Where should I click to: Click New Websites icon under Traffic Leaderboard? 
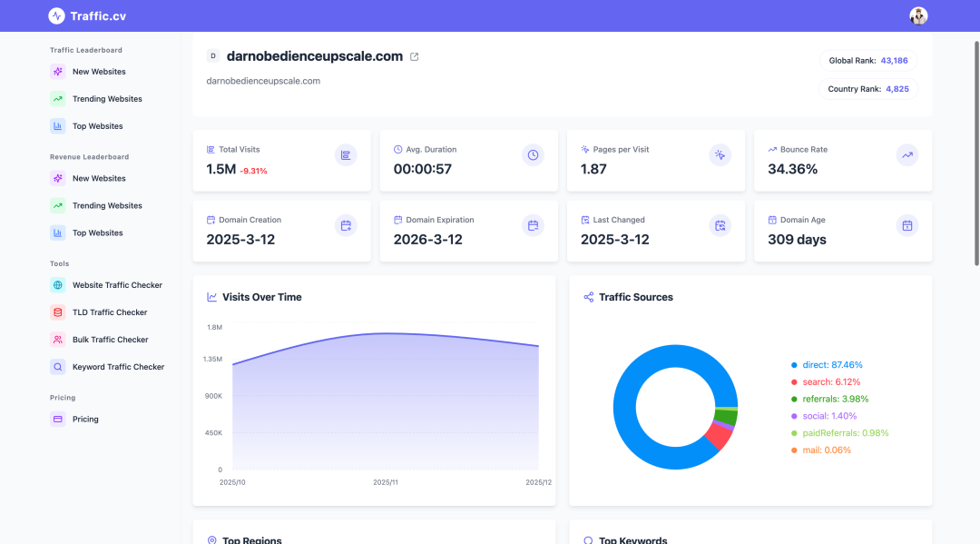tap(57, 71)
